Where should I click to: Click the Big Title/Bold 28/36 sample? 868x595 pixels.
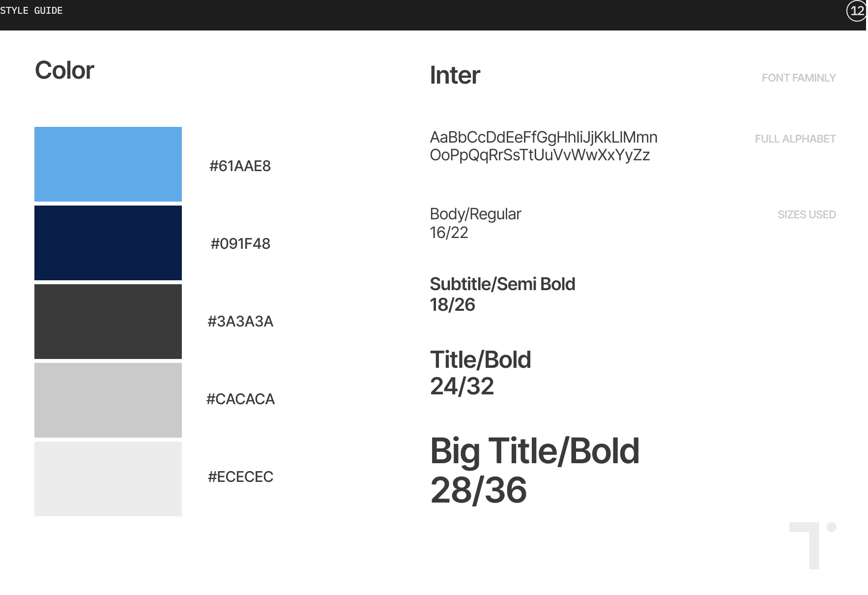(535, 471)
